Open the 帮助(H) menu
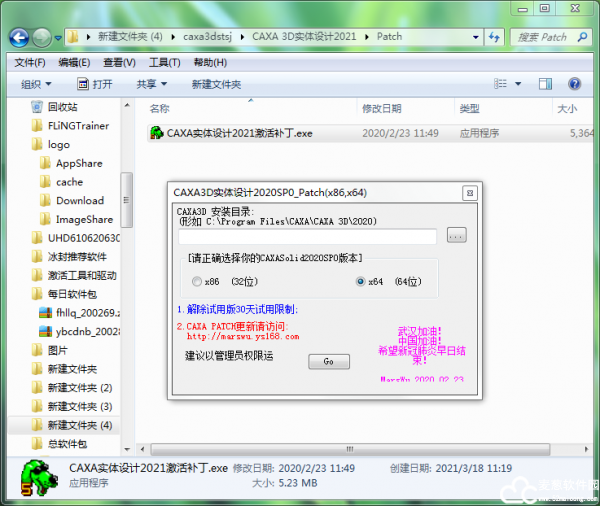The width and height of the screenshot is (600, 506). click(x=210, y=62)
